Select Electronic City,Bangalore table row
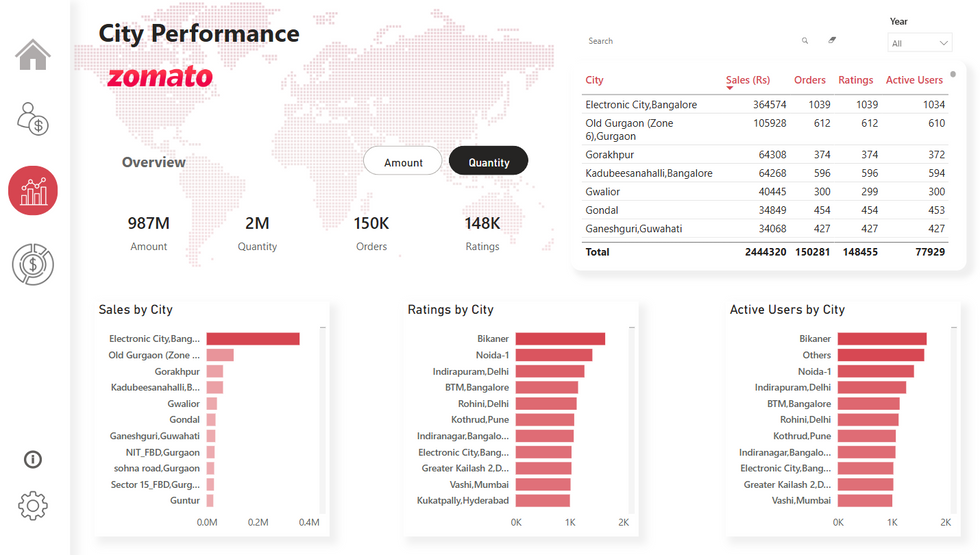 tap(765, 104)
